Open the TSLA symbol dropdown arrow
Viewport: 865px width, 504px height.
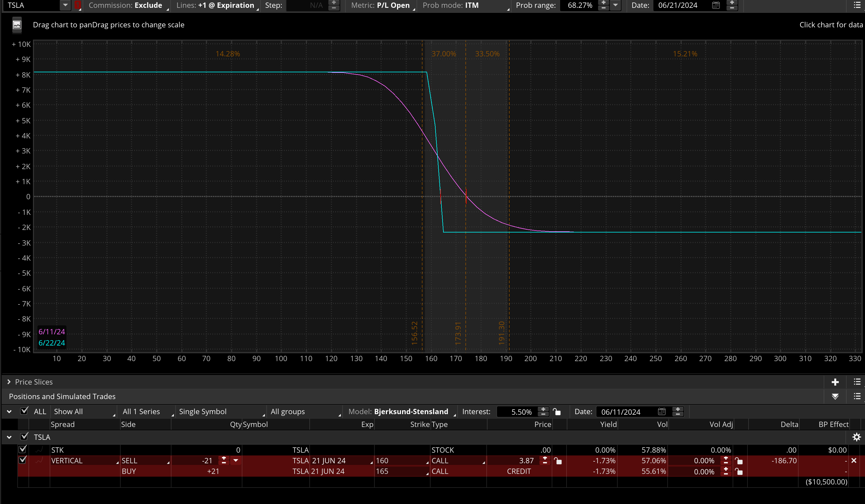(x=65, y=5)
